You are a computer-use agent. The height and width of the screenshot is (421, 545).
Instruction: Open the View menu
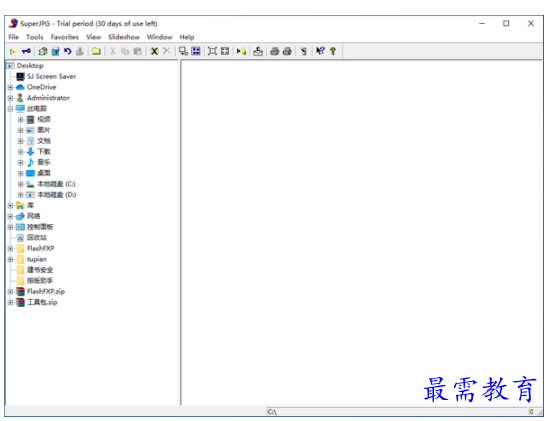point(93,37)
